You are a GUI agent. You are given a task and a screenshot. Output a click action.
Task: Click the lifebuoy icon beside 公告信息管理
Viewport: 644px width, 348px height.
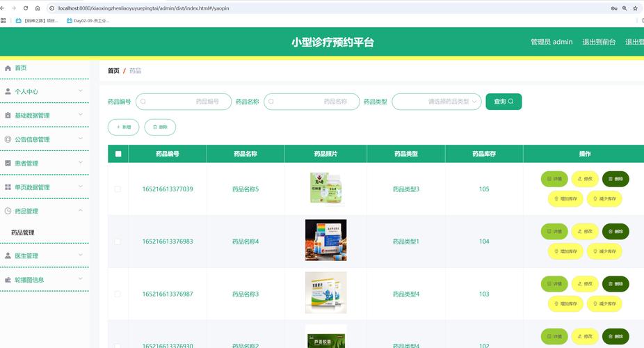(8, 139)
